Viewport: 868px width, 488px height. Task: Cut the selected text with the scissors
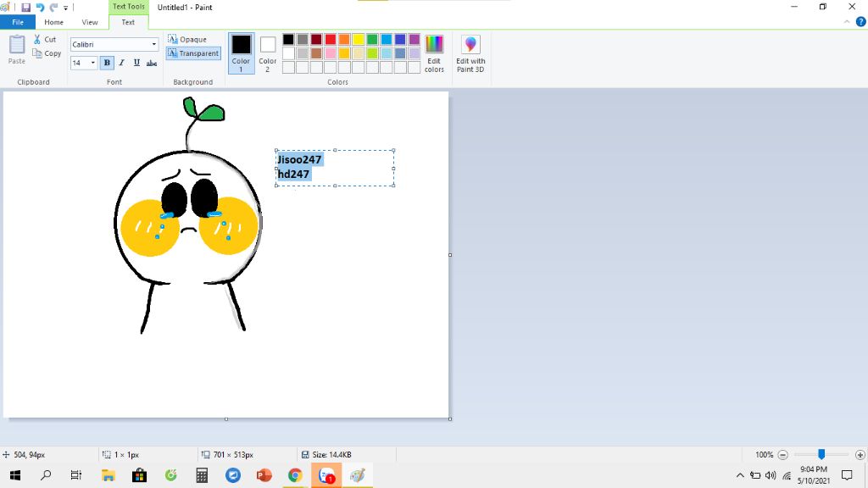[x=45, y=39]
